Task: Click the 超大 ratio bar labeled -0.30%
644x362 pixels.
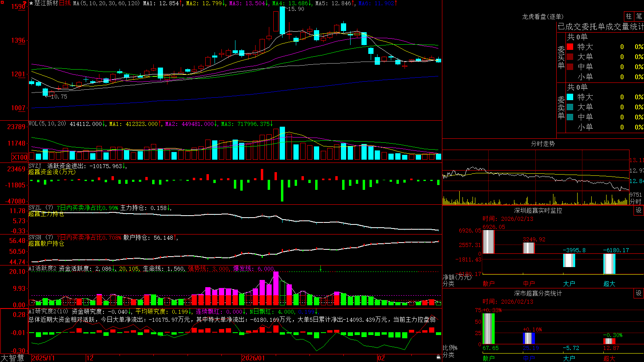Action: 609,341
